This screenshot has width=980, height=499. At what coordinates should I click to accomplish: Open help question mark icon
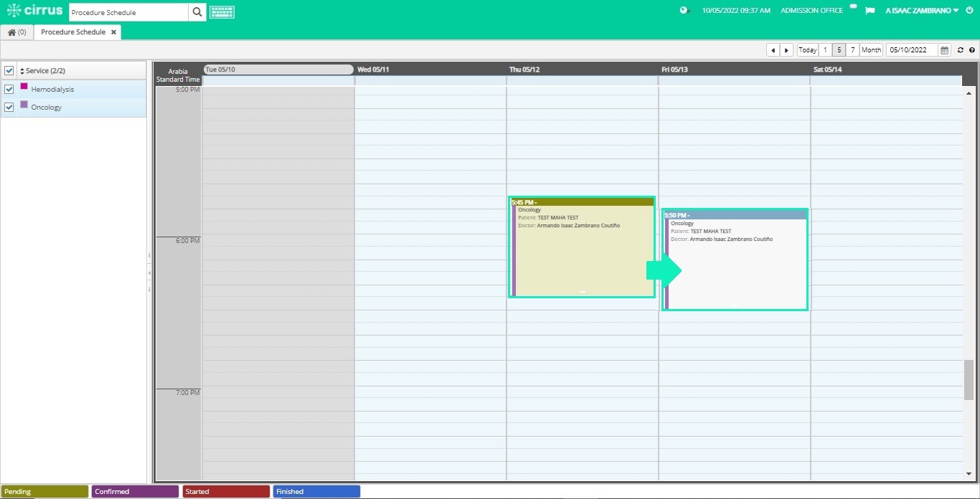tap(972, 50)
